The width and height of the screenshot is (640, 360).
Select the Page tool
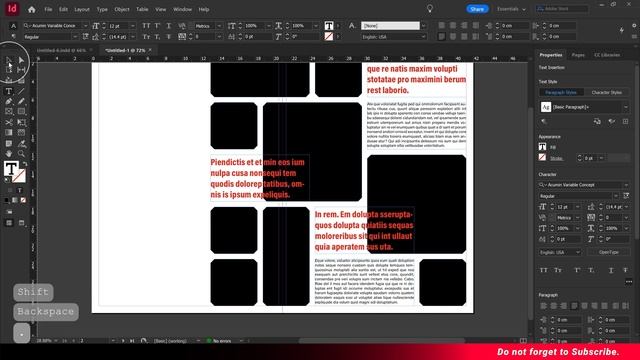coord(9,70)
